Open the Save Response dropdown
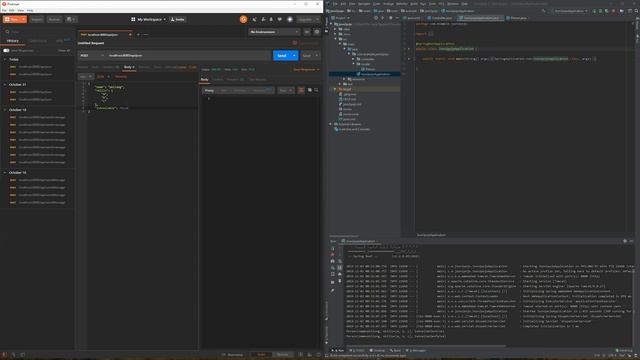This screenshot has width=640, height=360. click(306, 69)
